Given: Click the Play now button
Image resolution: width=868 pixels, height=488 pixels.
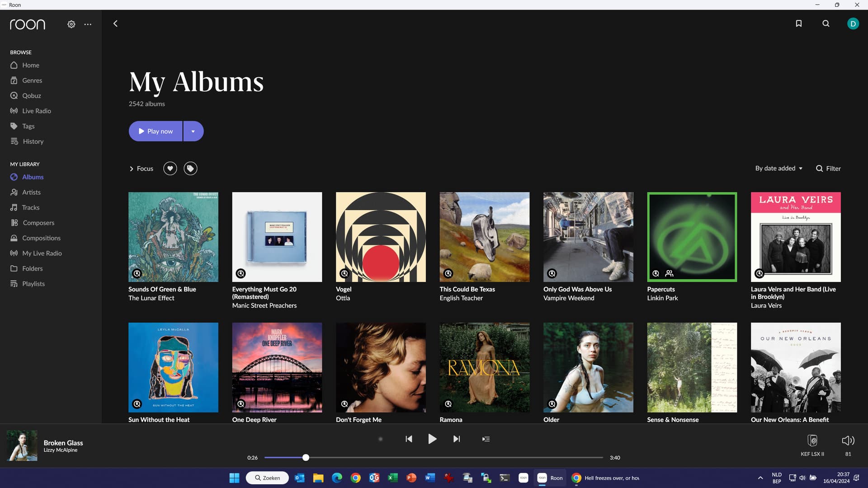Looking at the screenshot, I should (x=156, y=131).
